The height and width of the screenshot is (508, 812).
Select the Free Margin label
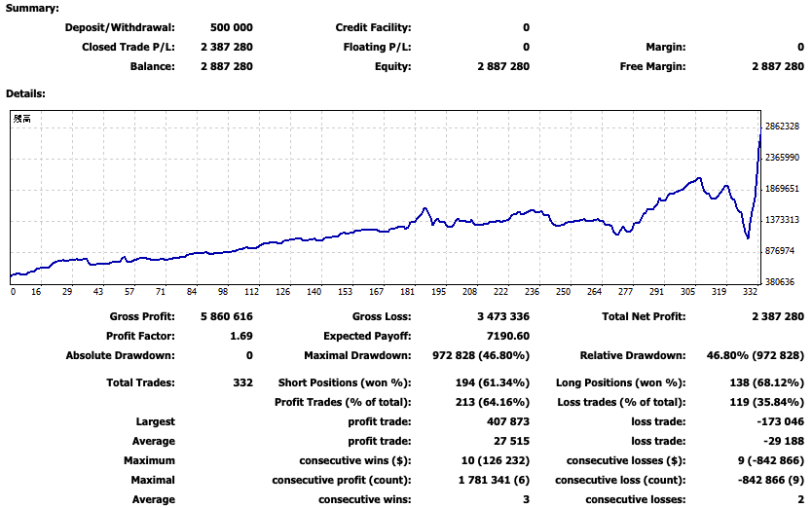click(x=652, y=67)
